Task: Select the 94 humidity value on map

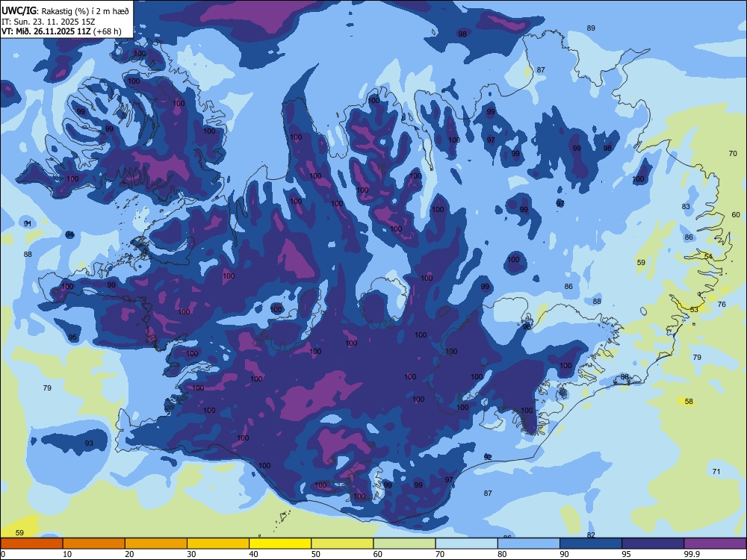Action: point(70,234)
